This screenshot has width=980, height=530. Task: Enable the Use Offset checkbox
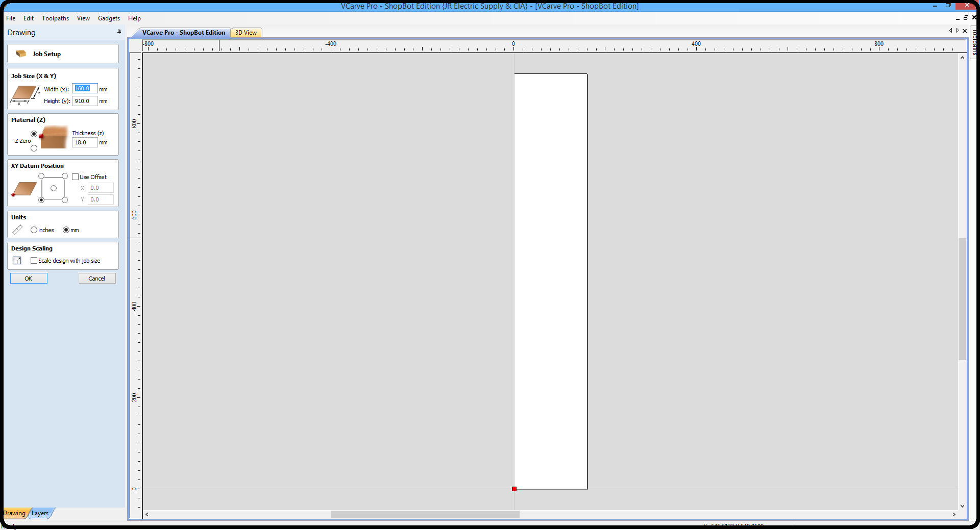76,177
